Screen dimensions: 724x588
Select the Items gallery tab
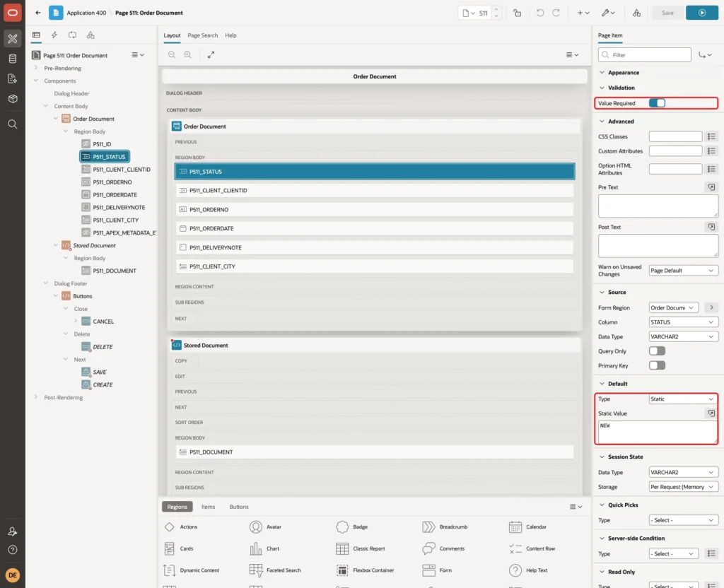point(209,506)
